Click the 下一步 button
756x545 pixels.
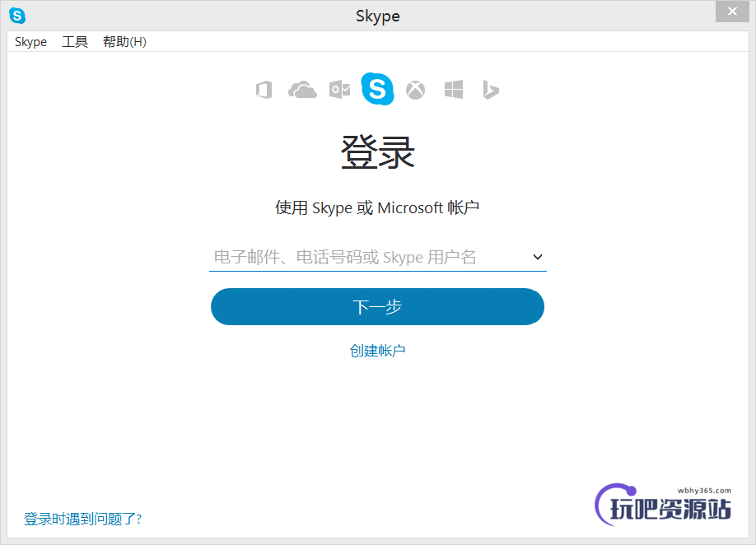pos(377,306)
